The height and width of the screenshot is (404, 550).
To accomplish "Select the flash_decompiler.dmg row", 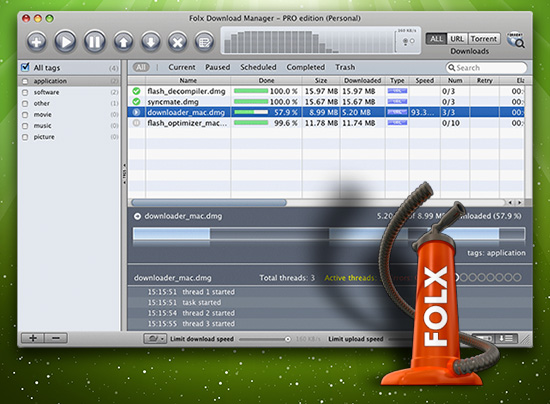I will pyautogui.click(x=326, y=91).
